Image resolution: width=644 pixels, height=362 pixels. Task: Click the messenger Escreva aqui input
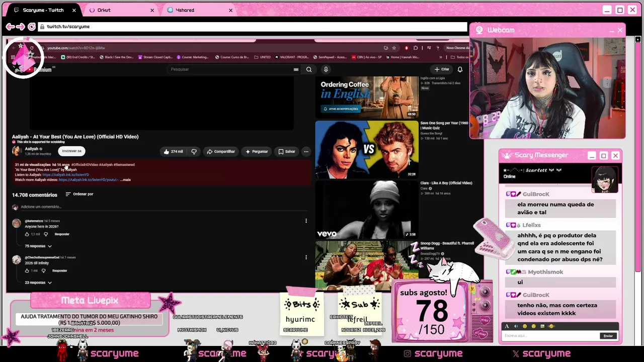pos(550,336)
